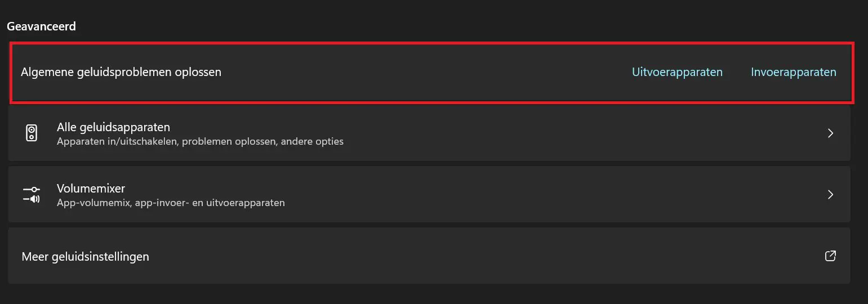Open the Invoerapparaten troubleshooter link

[x=794, y=72]
